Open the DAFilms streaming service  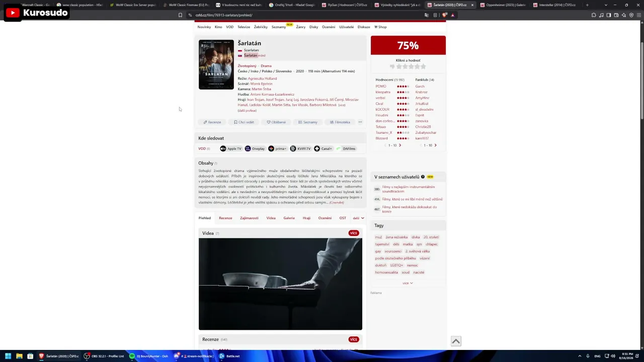(x=346, y=149)
